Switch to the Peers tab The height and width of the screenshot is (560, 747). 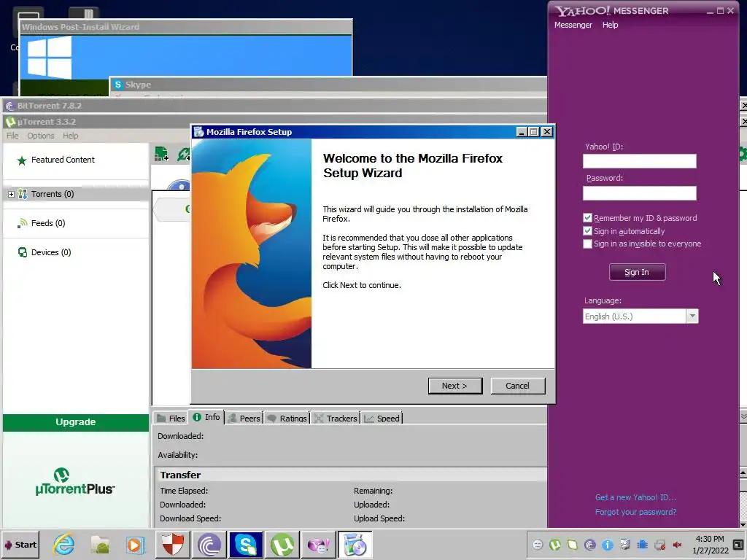(244, 418)
